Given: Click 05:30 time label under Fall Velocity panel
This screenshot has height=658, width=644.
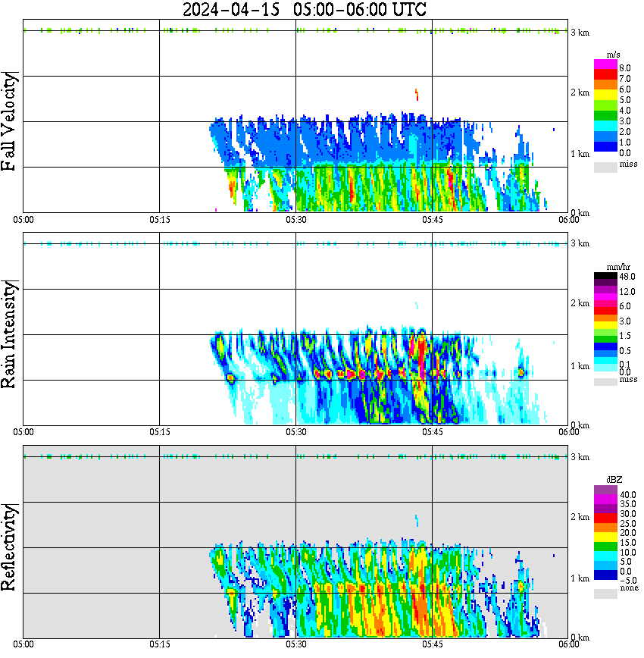Looking at the screenshot, I should click(x=296, y=220).
